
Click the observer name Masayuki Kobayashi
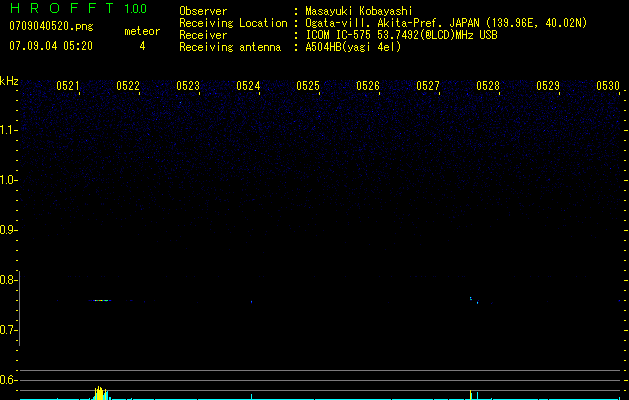359,11
